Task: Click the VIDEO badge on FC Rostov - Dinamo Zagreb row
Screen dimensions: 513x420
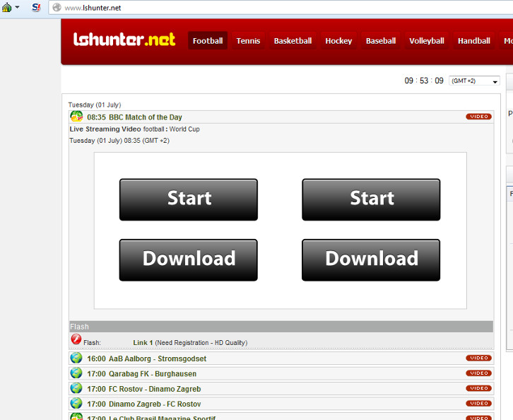Action: click(478, 388)
